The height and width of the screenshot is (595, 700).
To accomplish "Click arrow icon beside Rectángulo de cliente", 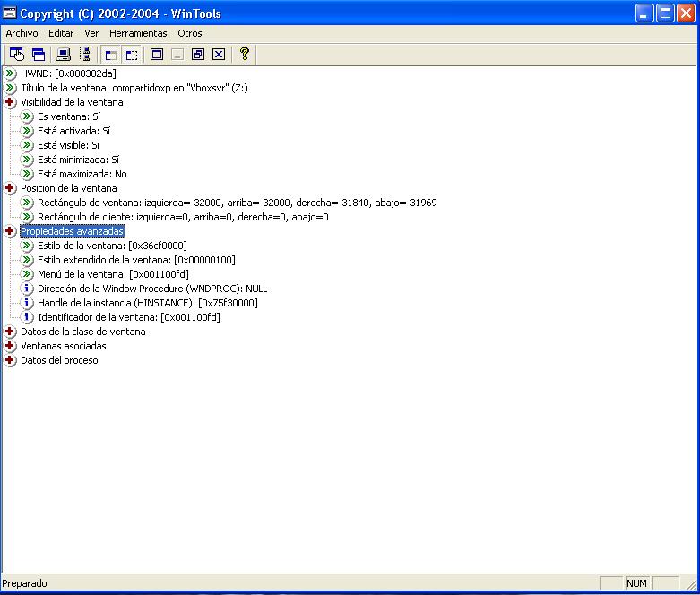I will click(x=27, y=217).
